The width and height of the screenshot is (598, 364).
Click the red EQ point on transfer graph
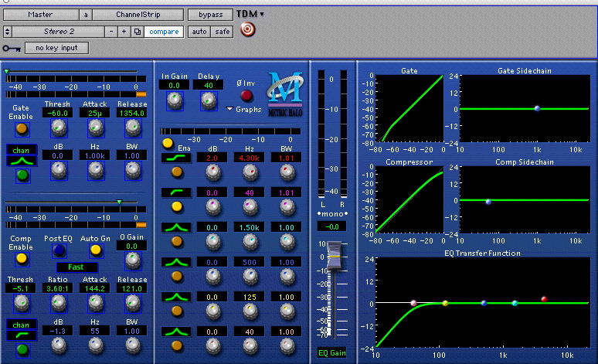tap(544, 299)
